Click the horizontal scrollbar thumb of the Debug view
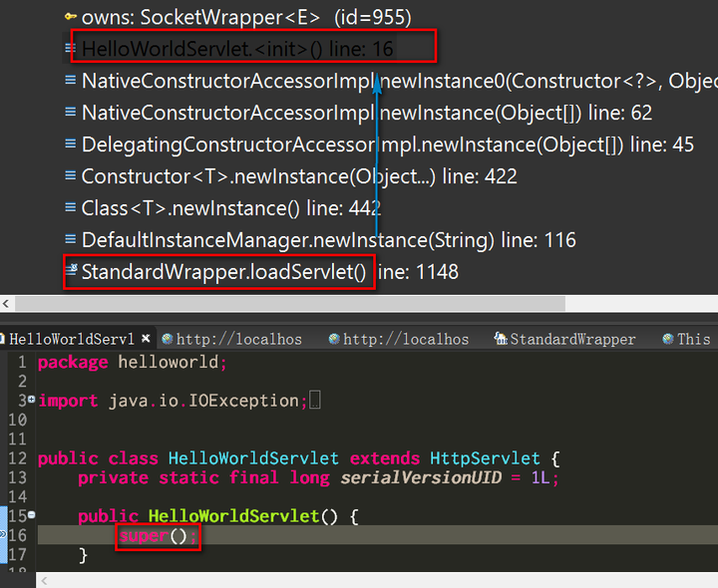Screen dimensions: 718x588 pyautogui.click(x=290, y=303)
